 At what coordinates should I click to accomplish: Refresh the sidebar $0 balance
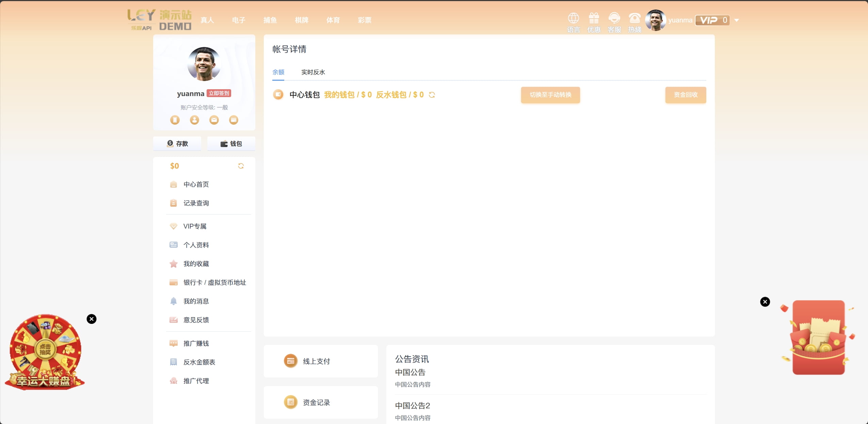coord(241,166)
